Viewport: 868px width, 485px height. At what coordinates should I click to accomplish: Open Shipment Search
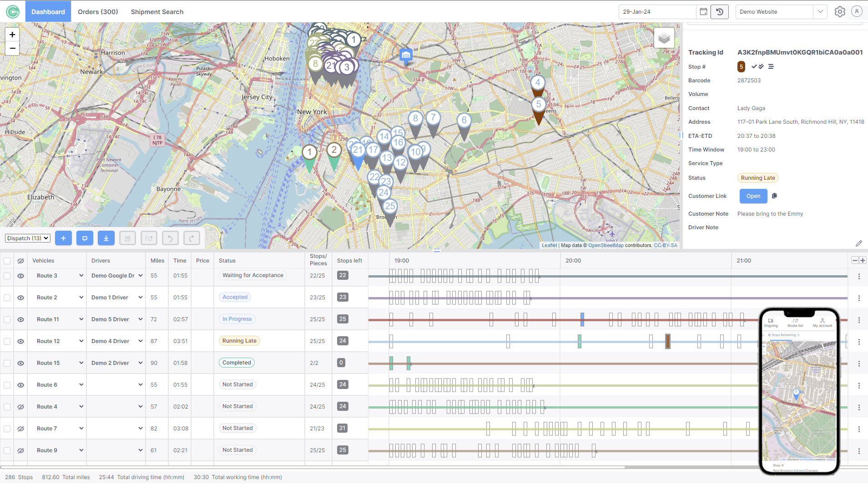pyautogui.click(x=157, y=11)
